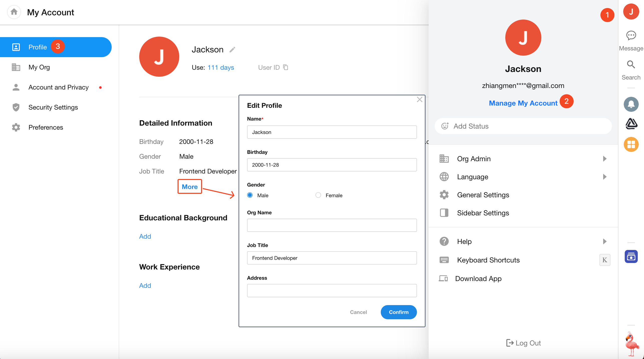
Task: Click the blue wallet icon in sidebar
Action: [631, 256]
